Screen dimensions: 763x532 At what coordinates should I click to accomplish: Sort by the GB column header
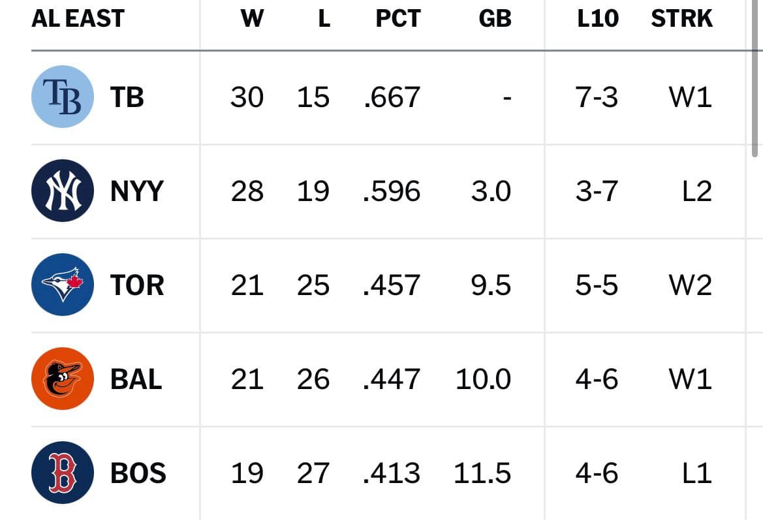495,18
